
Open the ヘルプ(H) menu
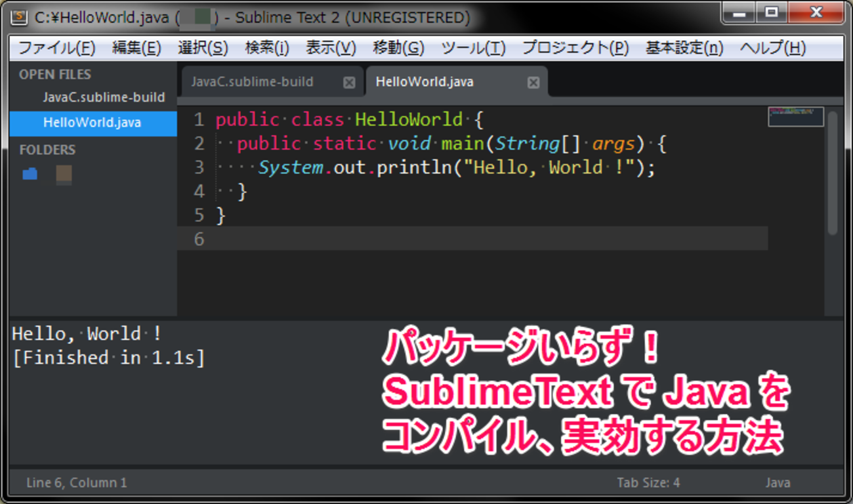pyautogui.click(x=772, y=48)
